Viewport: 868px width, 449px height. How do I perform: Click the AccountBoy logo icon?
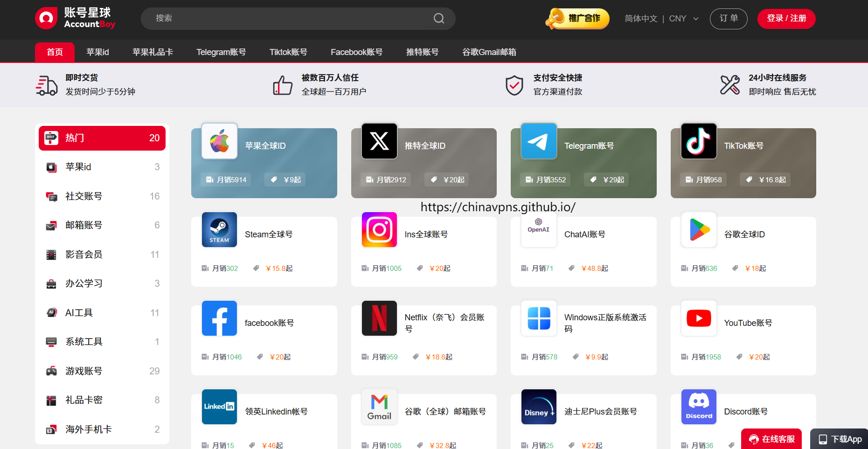pyautogui.click(x=46, y=18)
